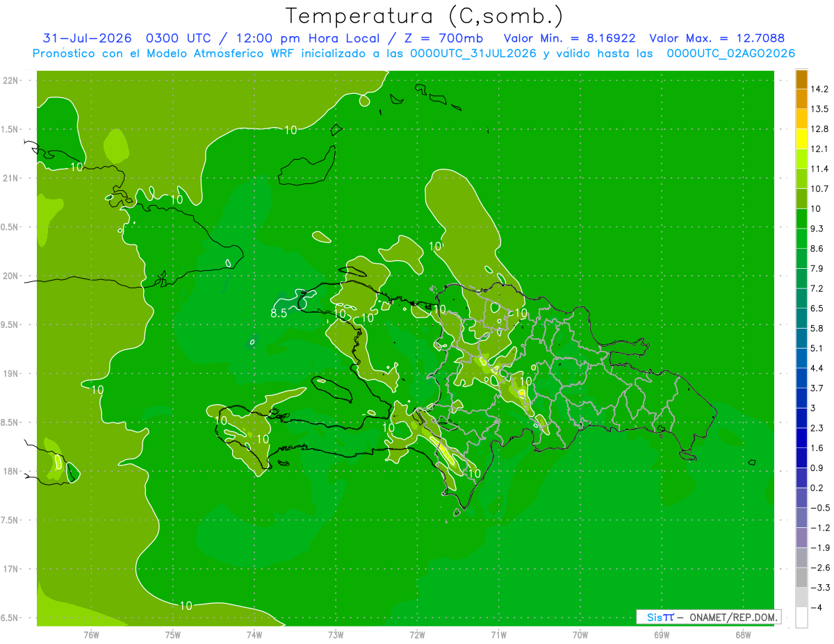Pick the yellow swatch between 12.8 and 12.1
This screenshot has height=644, width=834.
click(x=801, y=138)
